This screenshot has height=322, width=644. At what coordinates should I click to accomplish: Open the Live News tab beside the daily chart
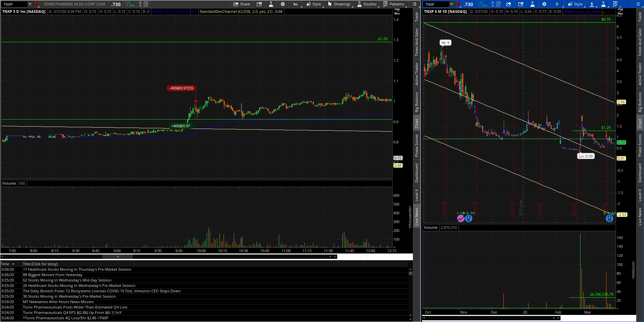[x=640, y=217]
